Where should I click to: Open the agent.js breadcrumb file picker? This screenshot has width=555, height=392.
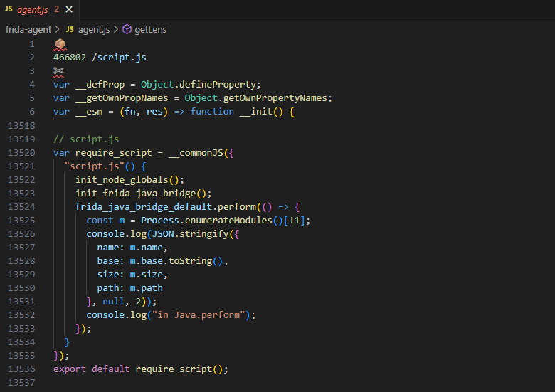[92, 29]
